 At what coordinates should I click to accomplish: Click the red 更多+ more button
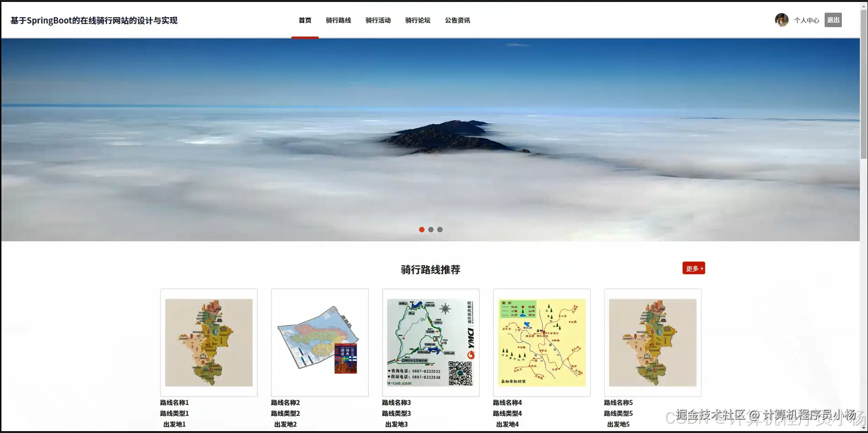pyautogui.click(x=694, y=268)
